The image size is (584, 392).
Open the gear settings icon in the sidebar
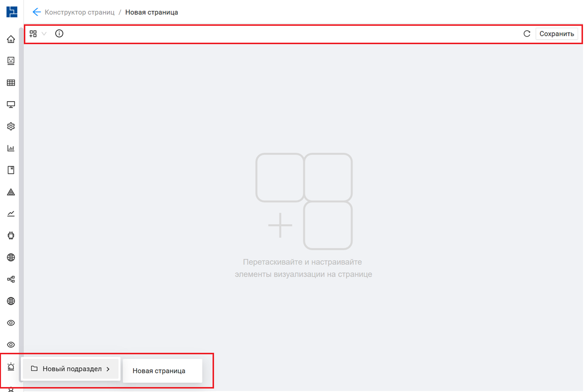click(11, 127)
